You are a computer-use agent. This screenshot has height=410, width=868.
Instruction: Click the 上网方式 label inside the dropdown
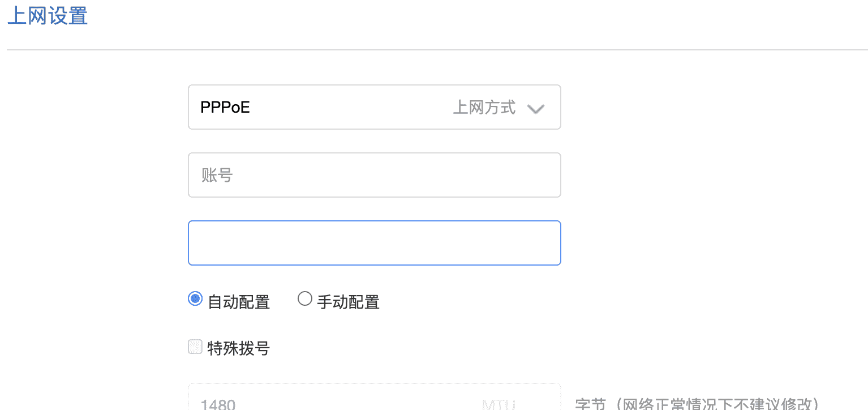coord(484,108)
